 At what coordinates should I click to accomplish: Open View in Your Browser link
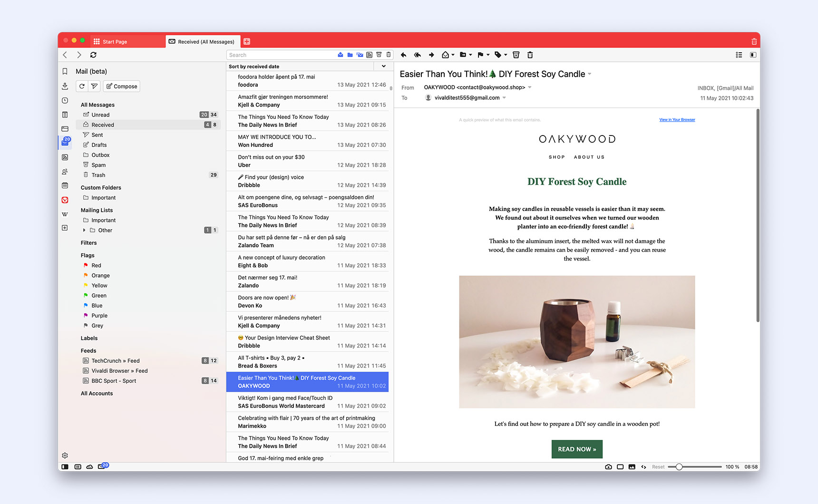(x=677, y=120)
